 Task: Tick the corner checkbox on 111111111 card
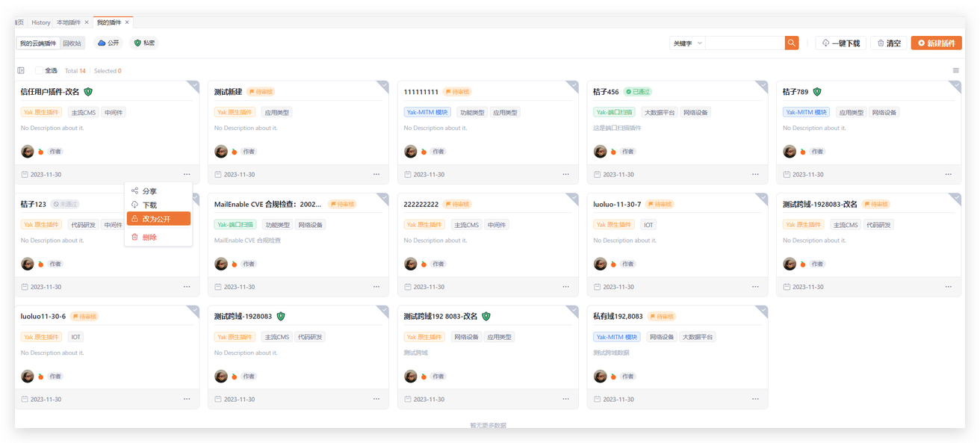573,85
